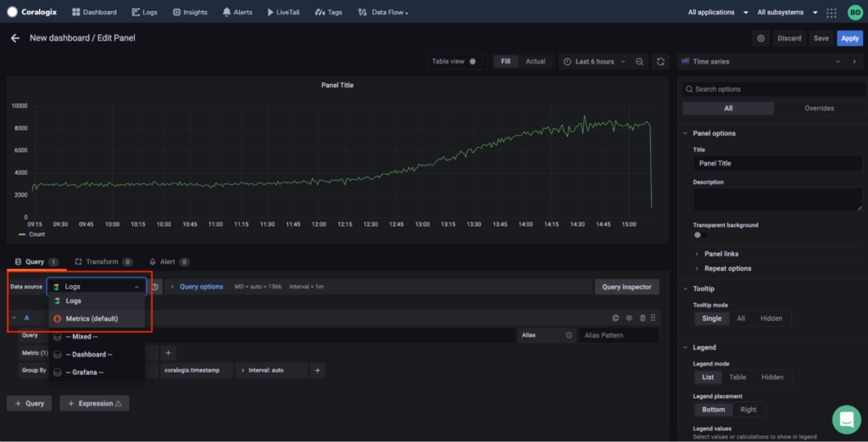Click the Save button
This screenshot has width=868, height=442.
coord(821,38)
